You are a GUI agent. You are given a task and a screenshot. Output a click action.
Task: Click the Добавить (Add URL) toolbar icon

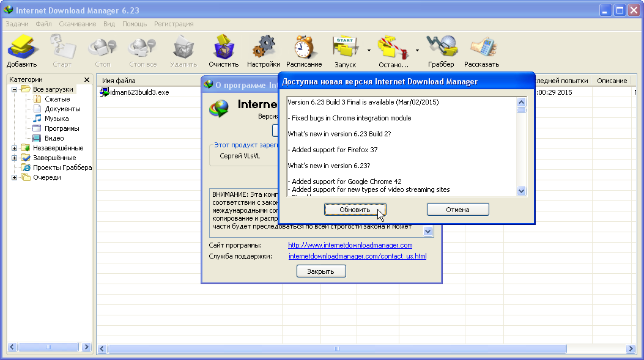[x=23, y=47]
